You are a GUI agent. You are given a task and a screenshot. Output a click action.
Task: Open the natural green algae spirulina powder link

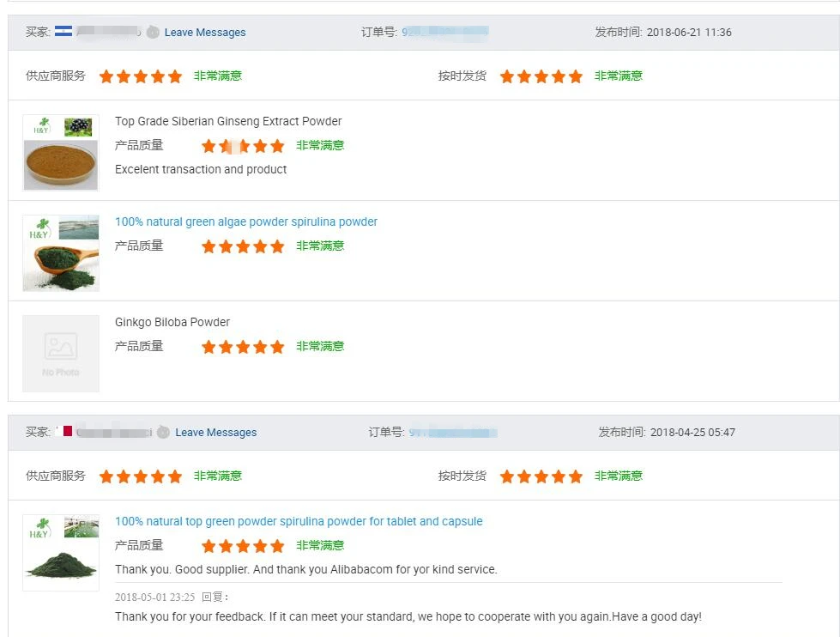[246, 221]
